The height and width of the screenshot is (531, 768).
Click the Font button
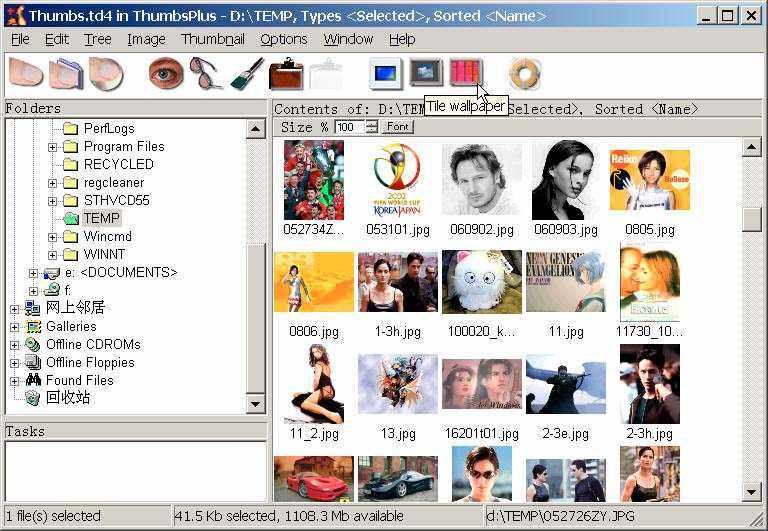pos(397,127)
